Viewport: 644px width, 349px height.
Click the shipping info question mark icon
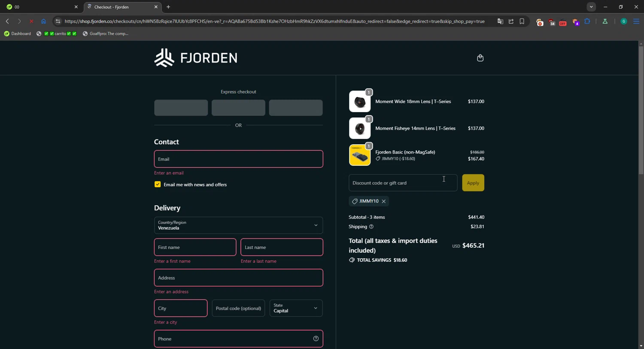coord(371,227)
